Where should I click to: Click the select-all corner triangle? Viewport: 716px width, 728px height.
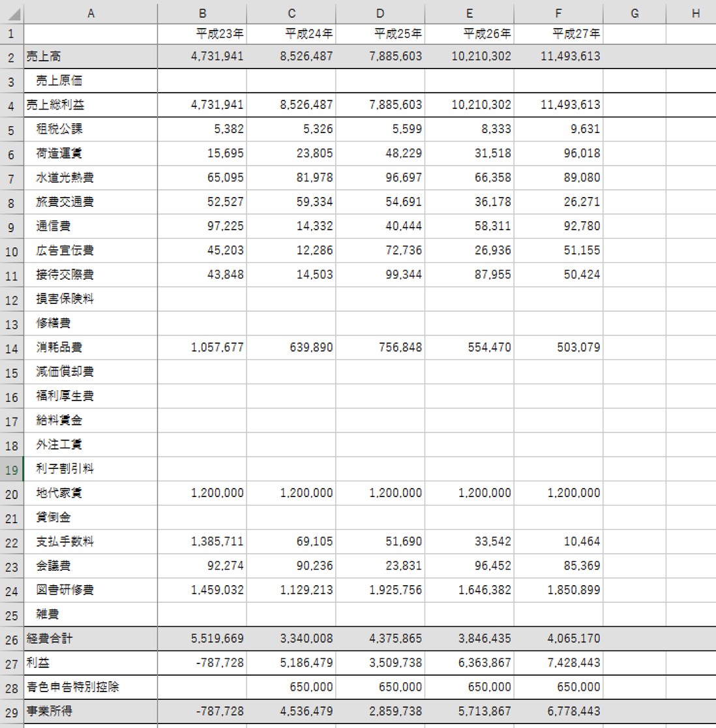tap(12, 14)
